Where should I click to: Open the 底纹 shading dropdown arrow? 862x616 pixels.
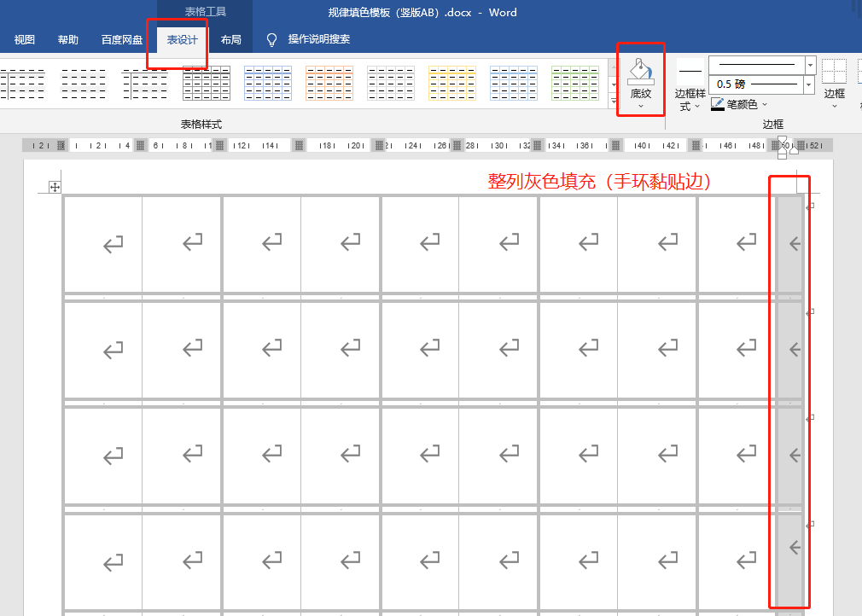641,106
